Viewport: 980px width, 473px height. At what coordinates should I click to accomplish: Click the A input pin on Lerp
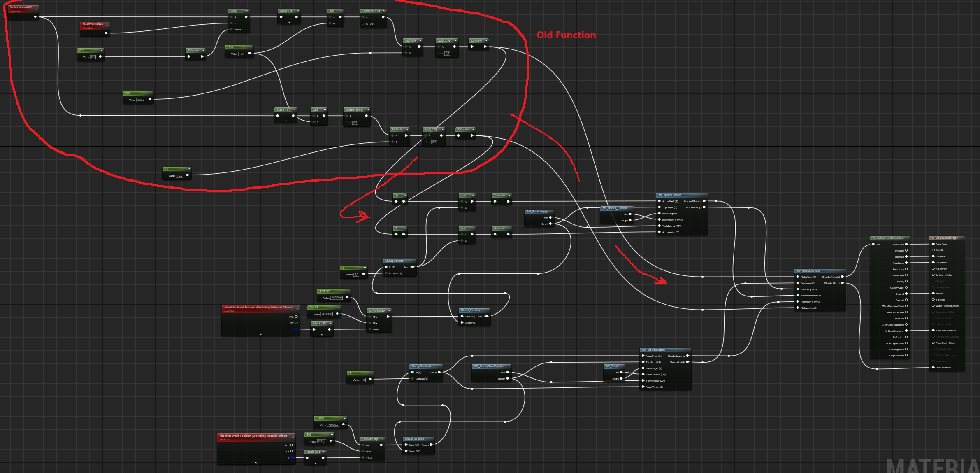pos(232,17)
